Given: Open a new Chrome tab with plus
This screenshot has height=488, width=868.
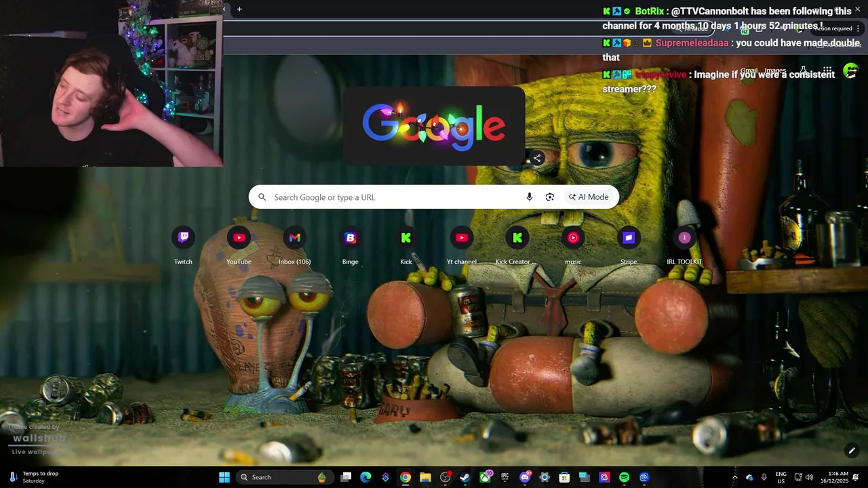Looking at the screenshot, I should click(x=239, y=9).
